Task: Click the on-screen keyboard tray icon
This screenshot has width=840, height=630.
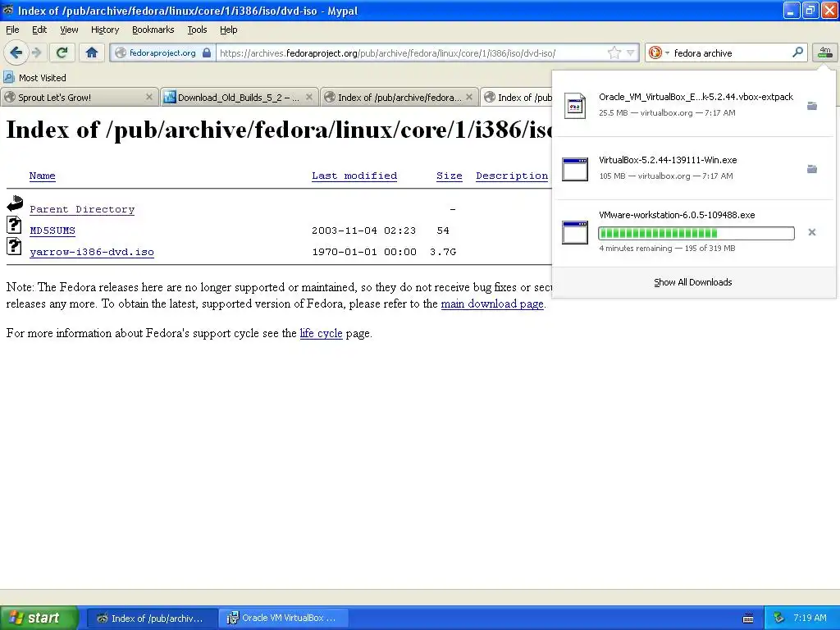Action: pos(748,619)
